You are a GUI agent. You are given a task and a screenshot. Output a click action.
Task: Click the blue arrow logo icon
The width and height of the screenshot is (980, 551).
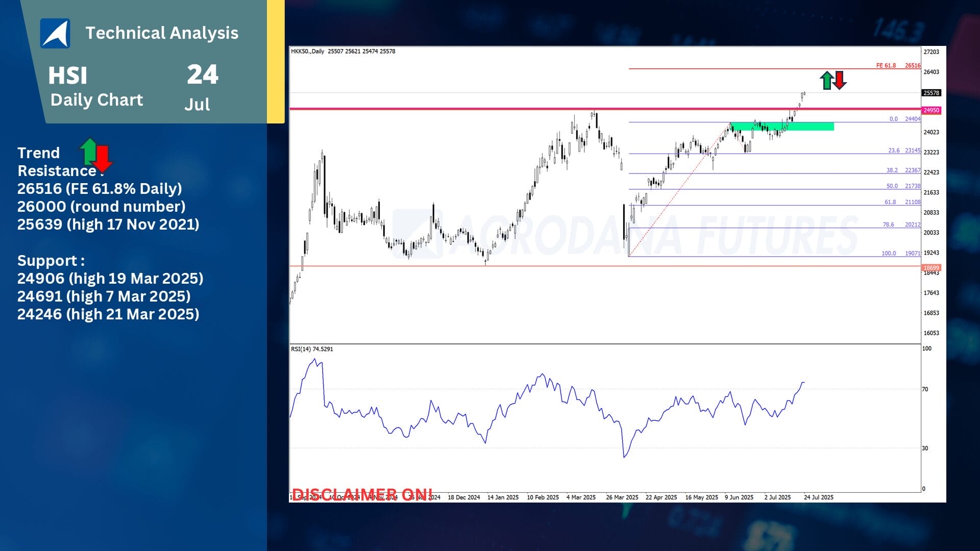click(x=55, y=33)
